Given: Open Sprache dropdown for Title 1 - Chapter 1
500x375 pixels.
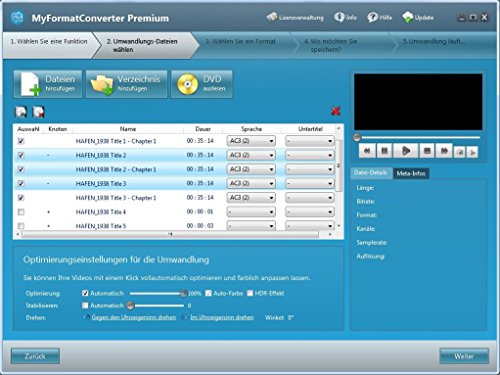Looking at the screenshot, I should [x=251, y=141].
